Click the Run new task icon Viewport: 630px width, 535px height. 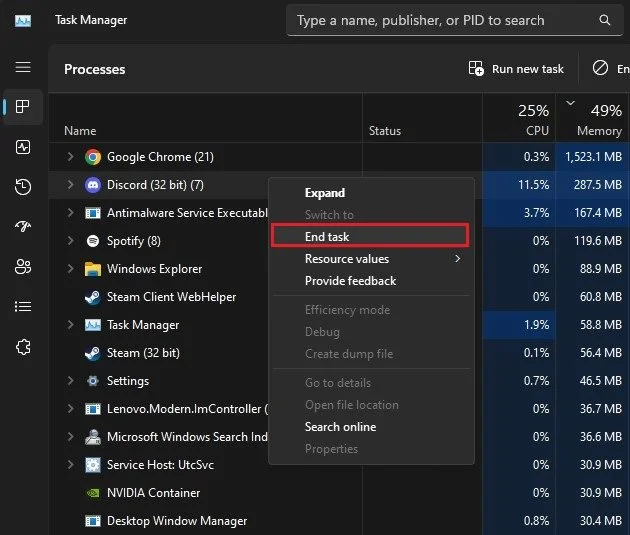pyautogui.click(x=476, y=69)
